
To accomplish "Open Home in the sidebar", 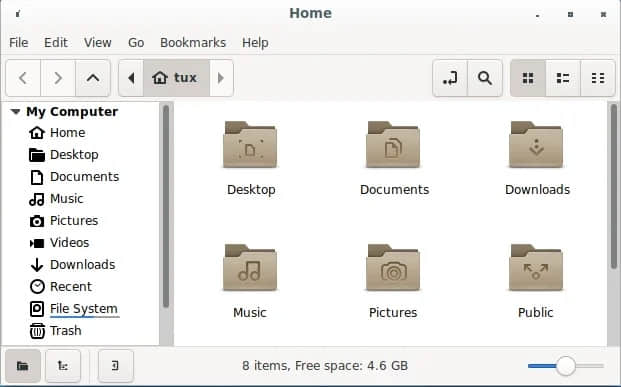I will pos(57,133).
